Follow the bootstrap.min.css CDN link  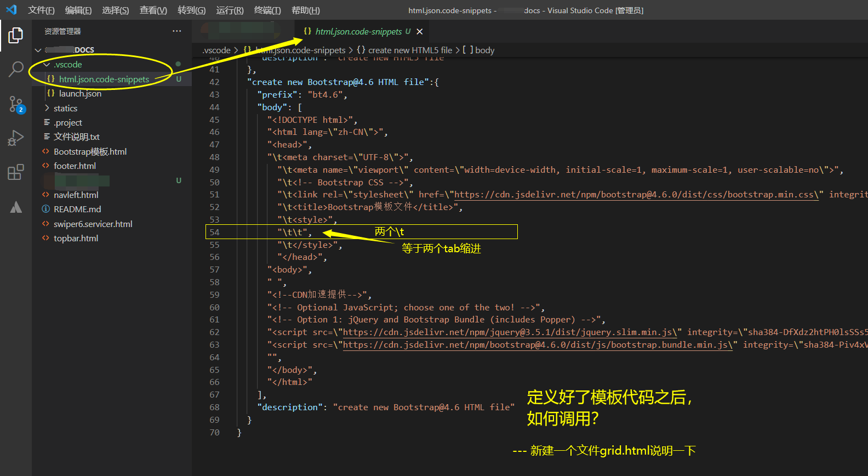coord(636,195)
